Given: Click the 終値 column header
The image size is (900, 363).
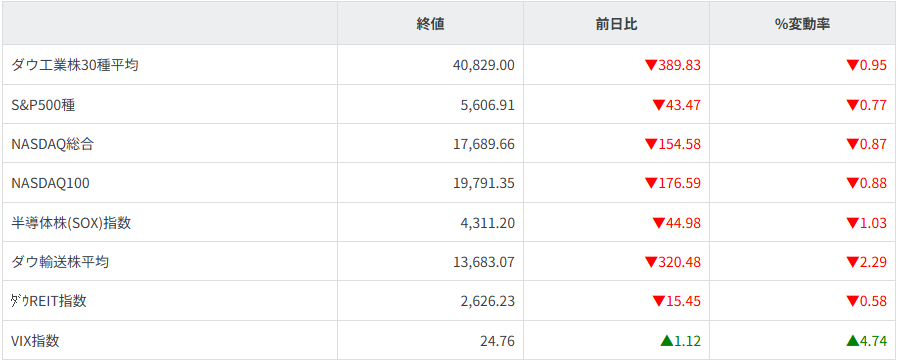Looking at the screenshot, I should point(430,24).
